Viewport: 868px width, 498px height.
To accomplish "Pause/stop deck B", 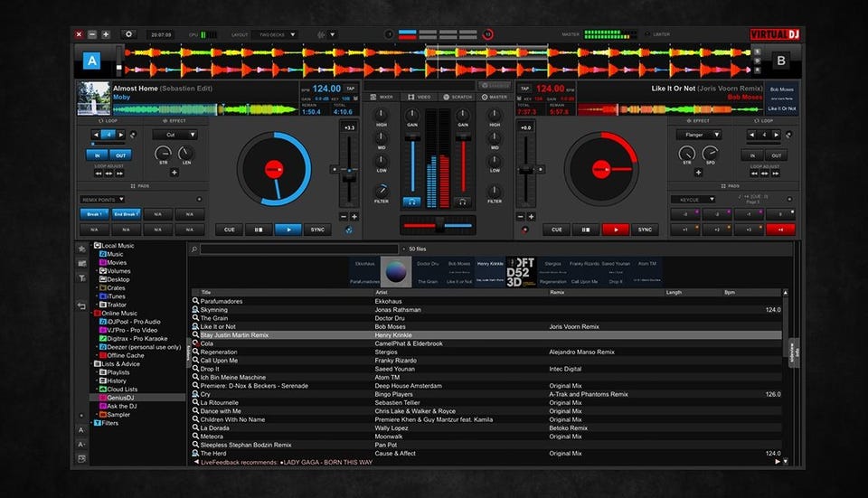I will click(x=586, y=230).
